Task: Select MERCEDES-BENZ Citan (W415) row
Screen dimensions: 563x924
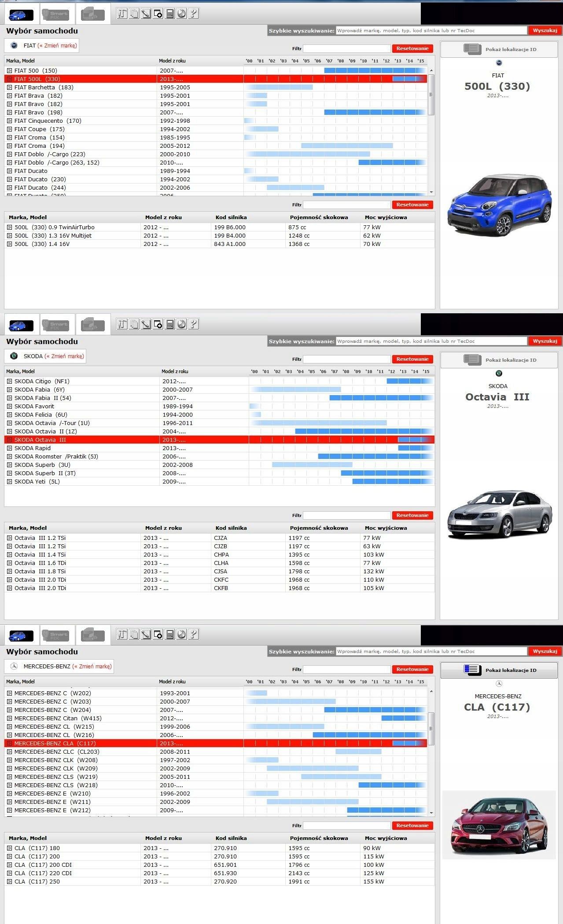Action: 216,718
